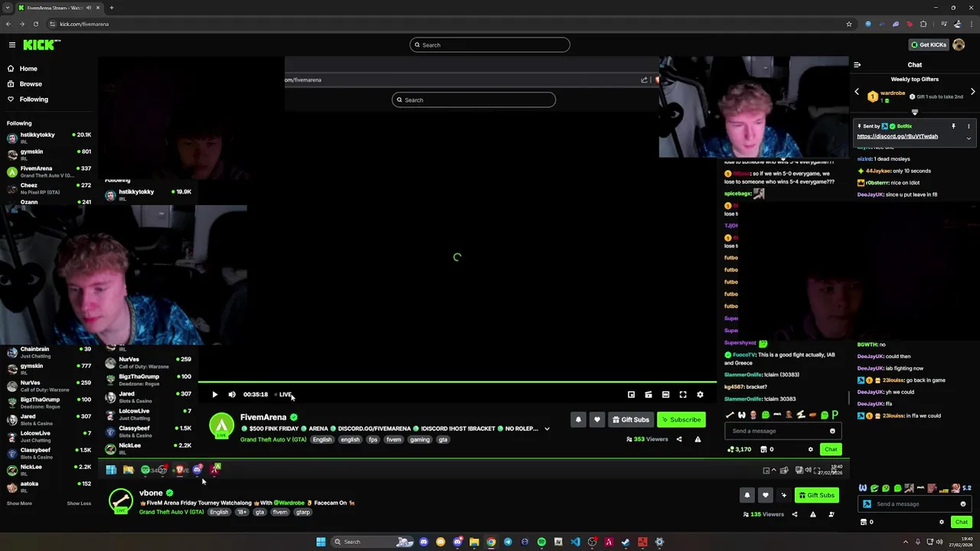Select the 18+ tag under vbone
The height and width of the screenshot is (551, 980).
242,512
